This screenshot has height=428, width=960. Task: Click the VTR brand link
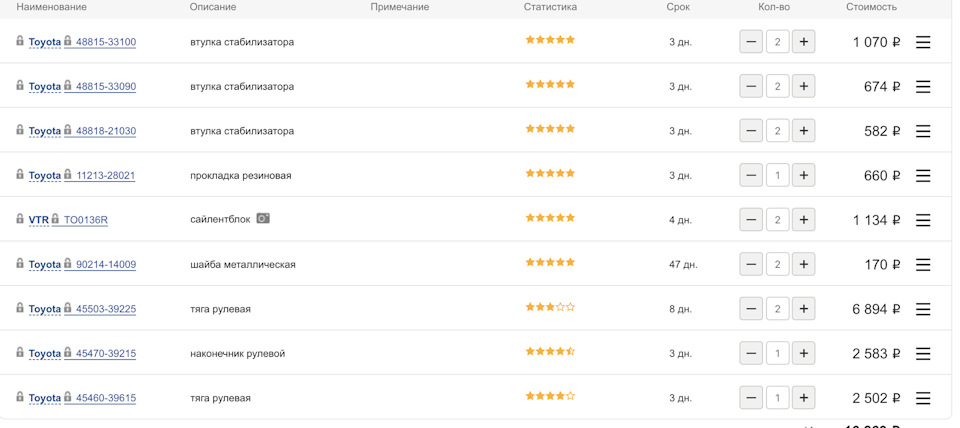pos(38,220)
